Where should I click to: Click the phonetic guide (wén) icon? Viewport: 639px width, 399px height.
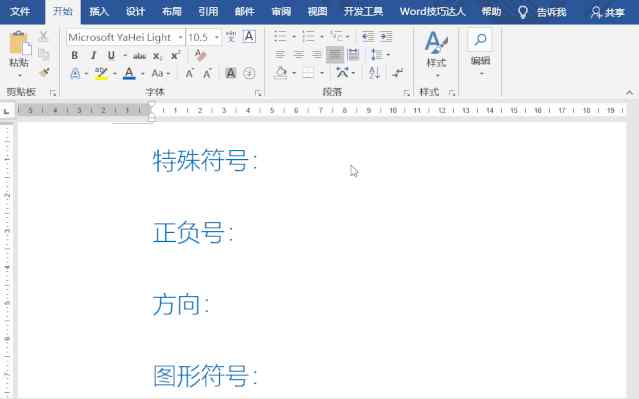pos(231,37)
